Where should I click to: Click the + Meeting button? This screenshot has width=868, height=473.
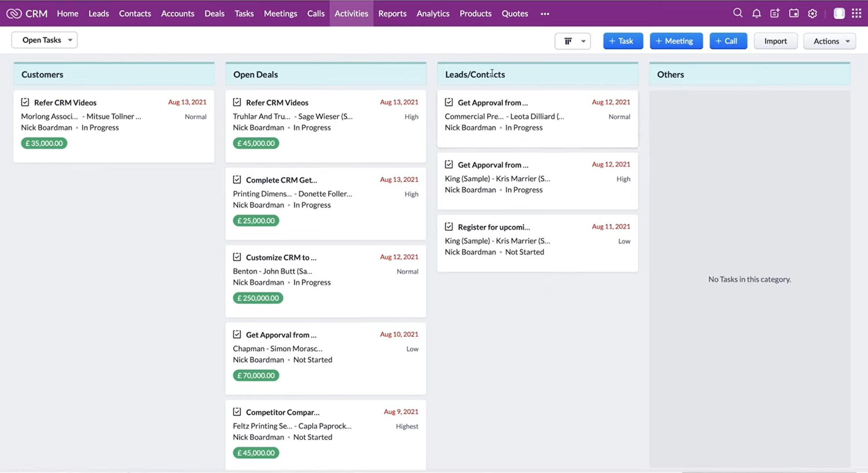pos(676,41)
